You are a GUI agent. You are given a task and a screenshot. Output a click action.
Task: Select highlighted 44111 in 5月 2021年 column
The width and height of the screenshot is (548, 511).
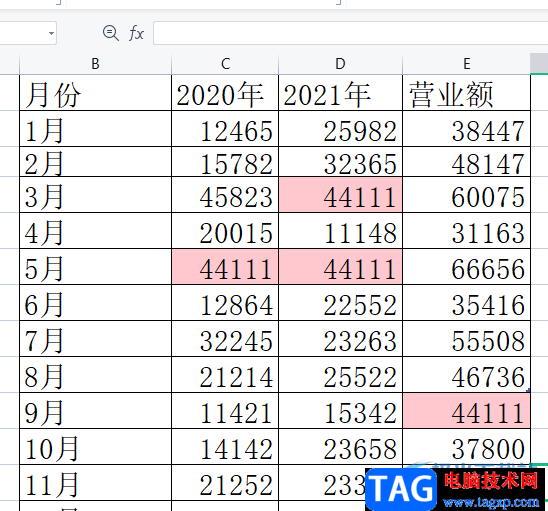point(340,267)
